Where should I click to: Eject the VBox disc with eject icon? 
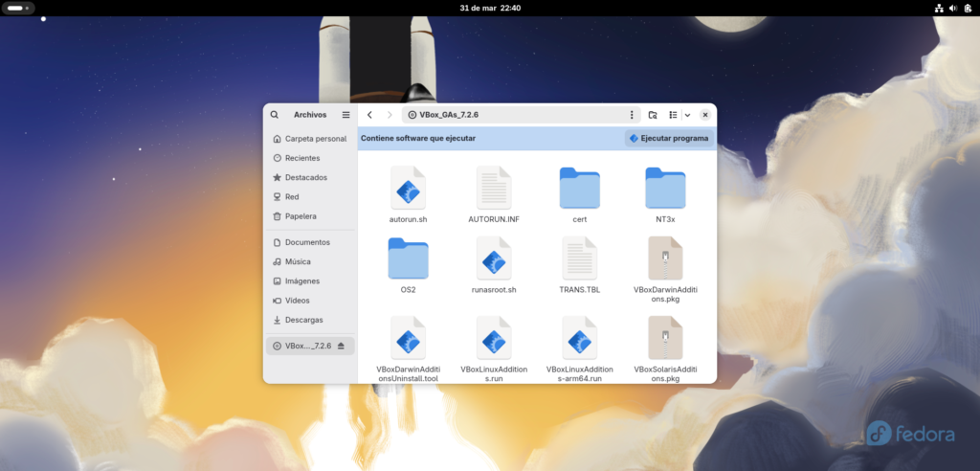point(342,346)
